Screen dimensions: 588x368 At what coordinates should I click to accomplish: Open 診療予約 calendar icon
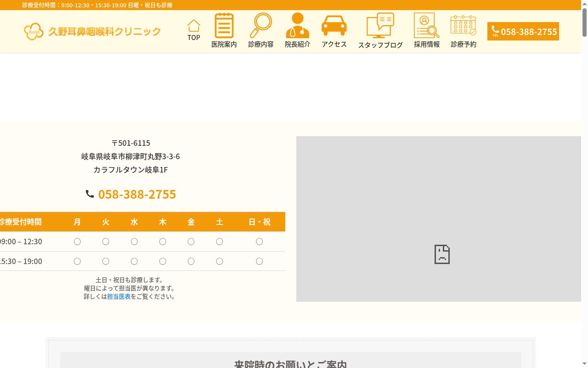pos(463,25)
